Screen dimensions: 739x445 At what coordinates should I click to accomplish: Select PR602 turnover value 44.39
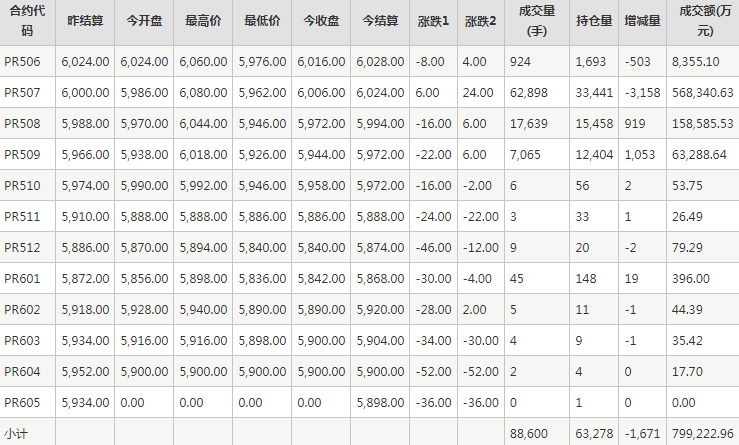click(x=687, y=310)
